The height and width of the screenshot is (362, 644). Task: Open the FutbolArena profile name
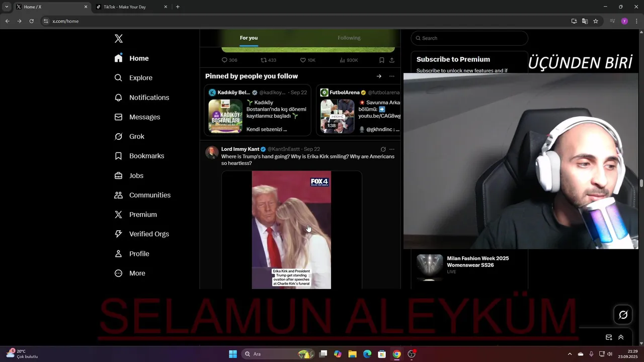[x=345, y=93]
